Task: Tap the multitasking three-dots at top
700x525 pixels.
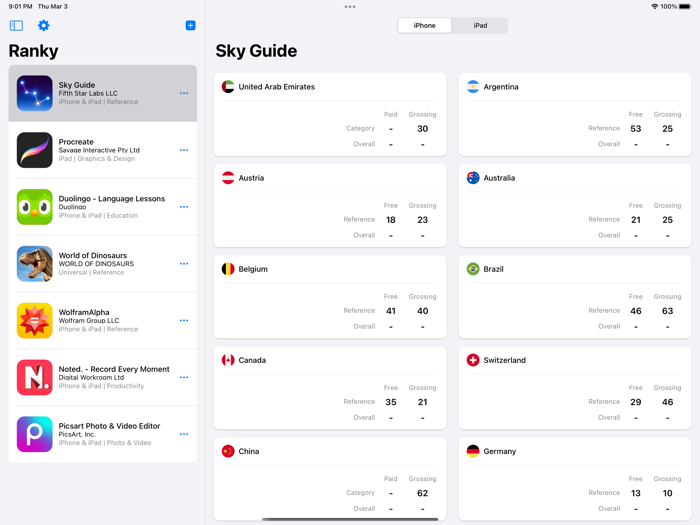Action: click(x=350, y=7)
